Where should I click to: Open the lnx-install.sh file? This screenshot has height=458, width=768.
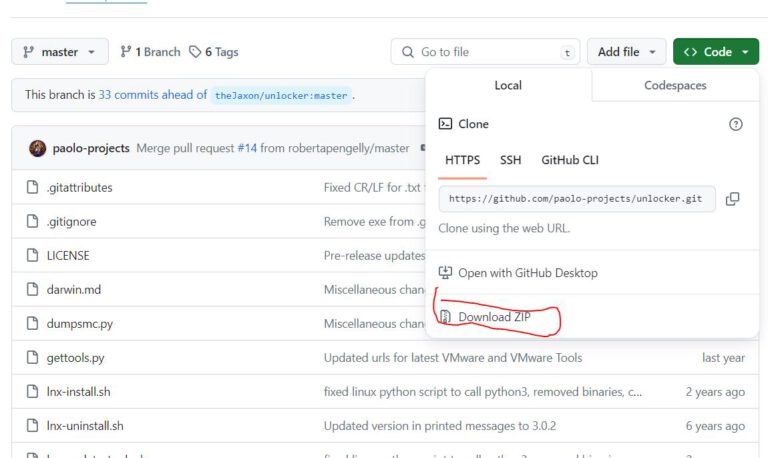pos(78,392)
